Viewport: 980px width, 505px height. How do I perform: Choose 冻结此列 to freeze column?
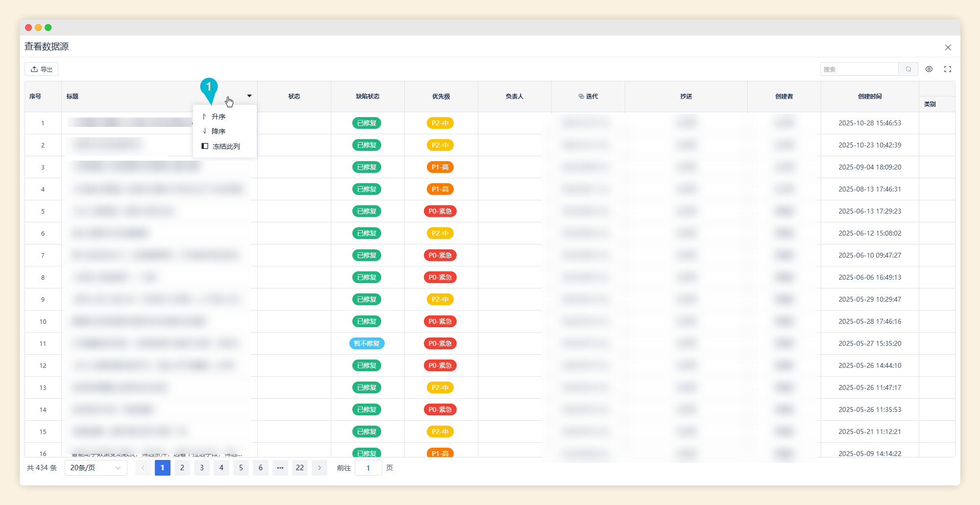[x=225, y=146]
